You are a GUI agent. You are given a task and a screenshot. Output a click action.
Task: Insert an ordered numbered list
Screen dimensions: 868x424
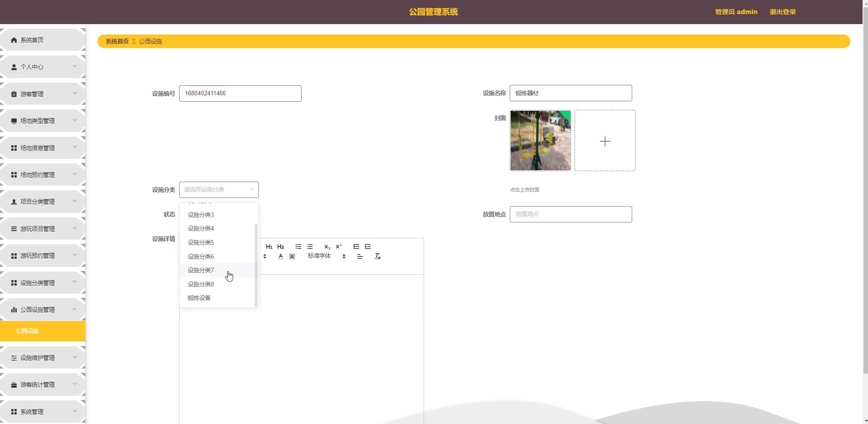(298, 247)
